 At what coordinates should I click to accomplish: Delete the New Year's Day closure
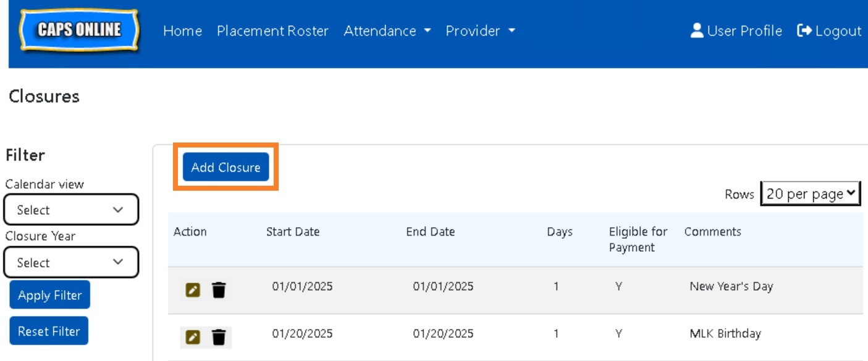(219, 289)
